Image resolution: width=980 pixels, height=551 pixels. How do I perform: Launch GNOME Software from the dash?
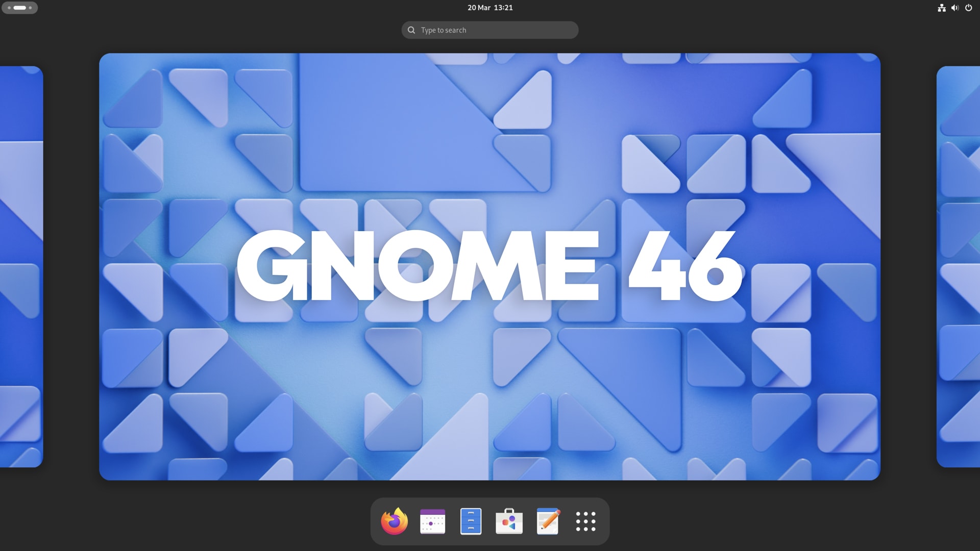click(509, 521)
